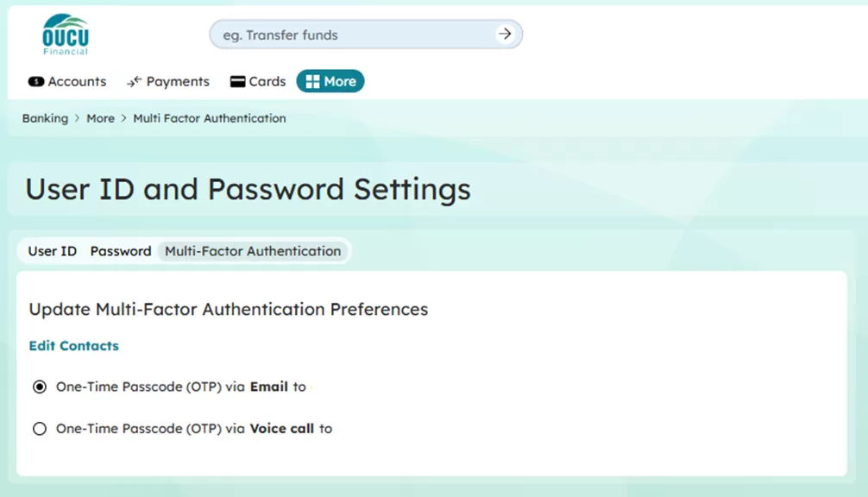The height and width of the screenshot is (497, 868).
Task: Open the Cards menu
Action: [x=267, y=82]
